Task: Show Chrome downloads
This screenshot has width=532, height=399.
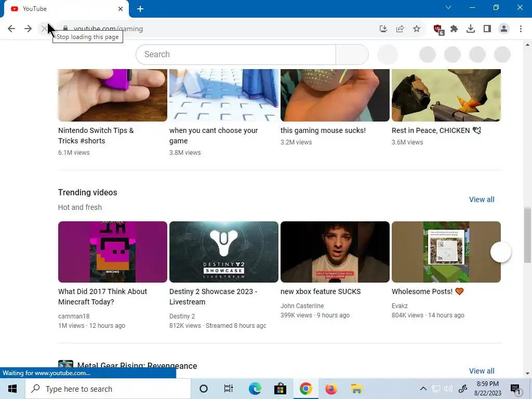Action: [x=471, y=29]
